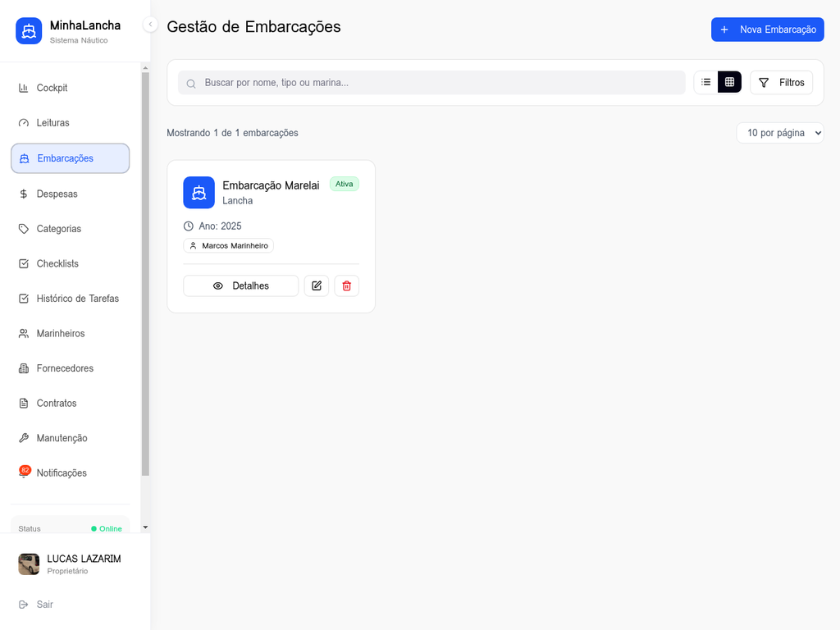Open Detalhes of Embarcação Marelai
The height and width of the screenshot is (630, 840).
pos(240,285)
